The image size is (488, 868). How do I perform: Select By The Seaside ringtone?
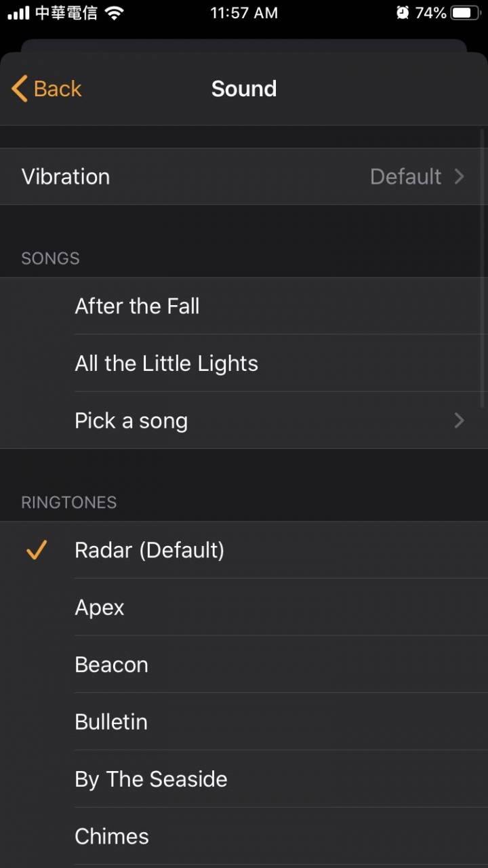(x=244, y=779)
